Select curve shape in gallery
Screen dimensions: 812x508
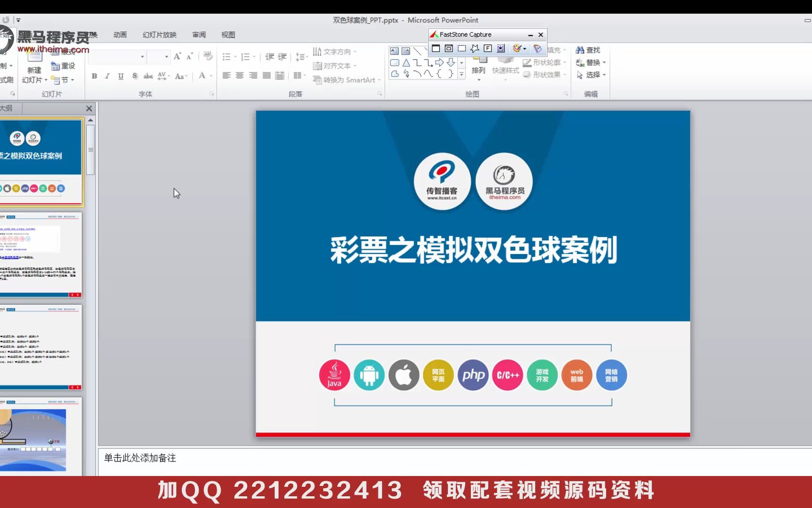pos(428,74)
